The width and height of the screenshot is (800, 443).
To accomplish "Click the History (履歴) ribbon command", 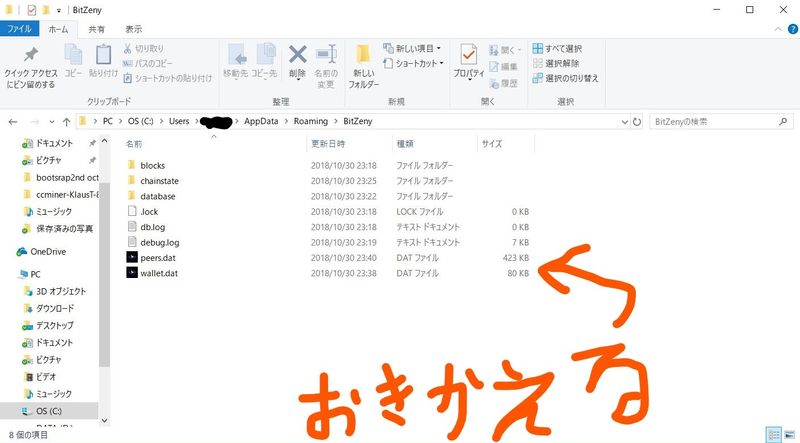I will [x=504, y=83].
